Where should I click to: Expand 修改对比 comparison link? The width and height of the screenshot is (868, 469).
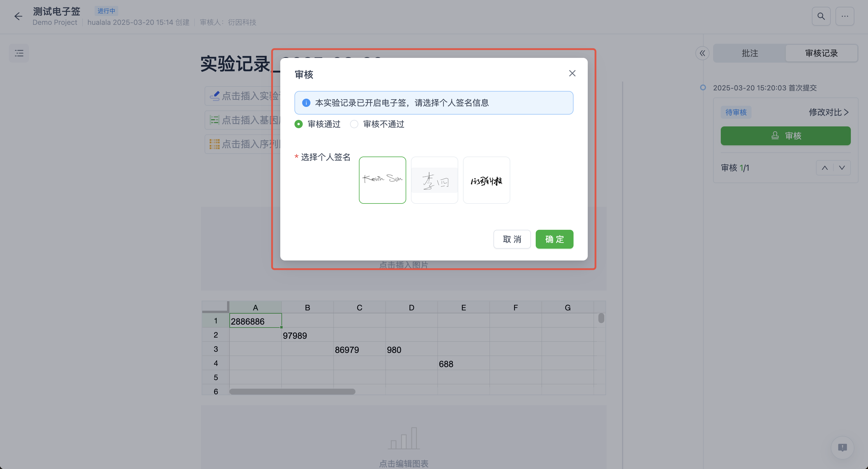tap(828, 112)
